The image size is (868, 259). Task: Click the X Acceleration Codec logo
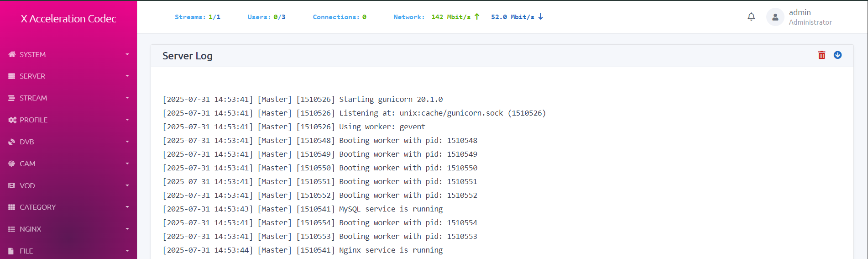pyautogui.click(x=68, y=19)
